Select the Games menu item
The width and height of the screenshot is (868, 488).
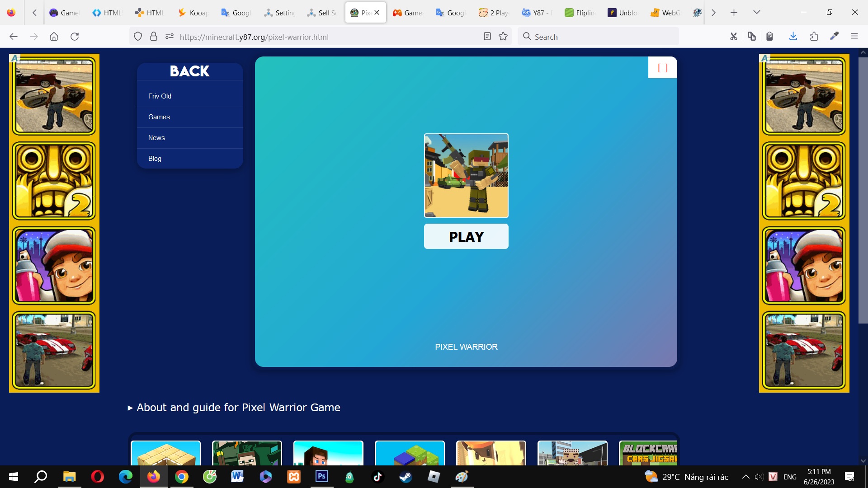point(159,117)
